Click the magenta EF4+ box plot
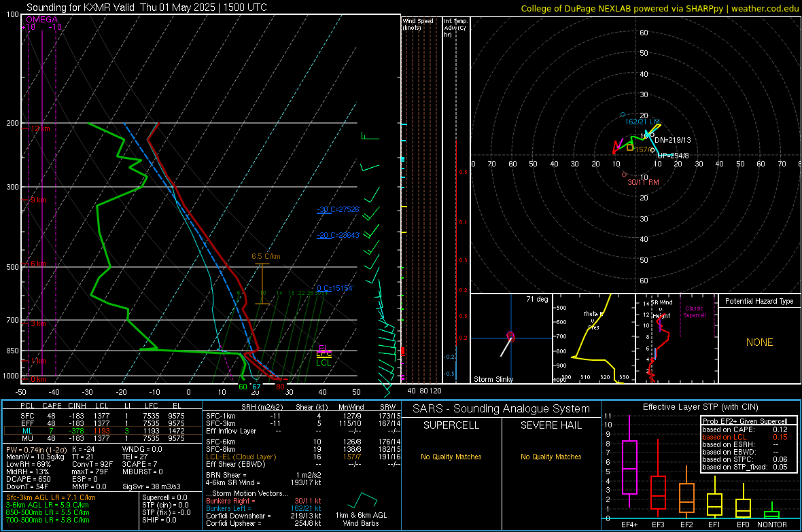 click(629, 462)
